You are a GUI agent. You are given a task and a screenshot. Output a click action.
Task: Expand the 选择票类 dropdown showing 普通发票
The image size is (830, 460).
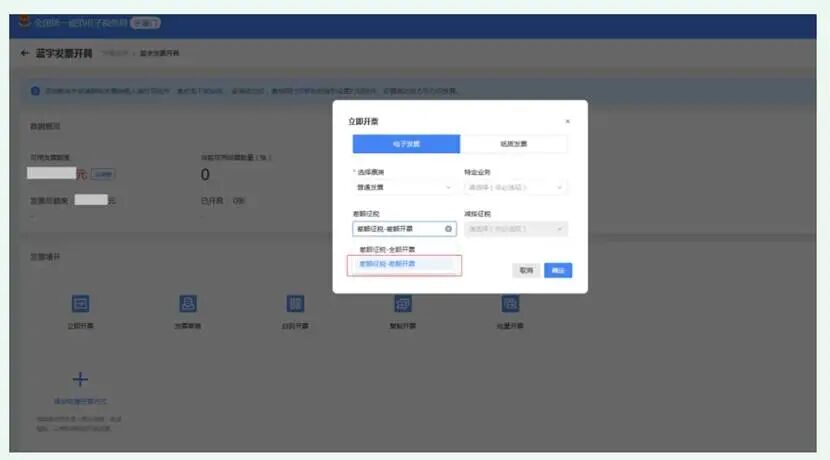click(404, 187)
